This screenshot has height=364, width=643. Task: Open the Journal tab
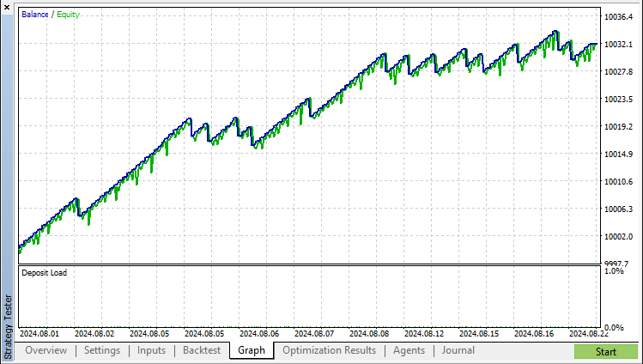(458, 350)
